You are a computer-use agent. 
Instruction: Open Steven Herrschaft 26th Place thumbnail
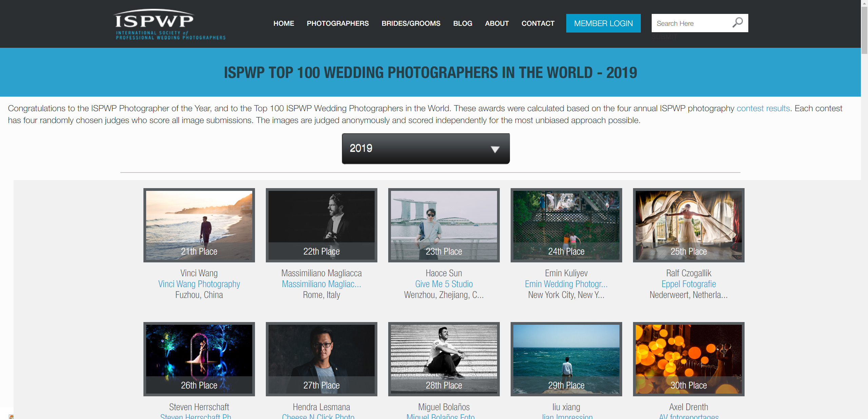(199, 359)
